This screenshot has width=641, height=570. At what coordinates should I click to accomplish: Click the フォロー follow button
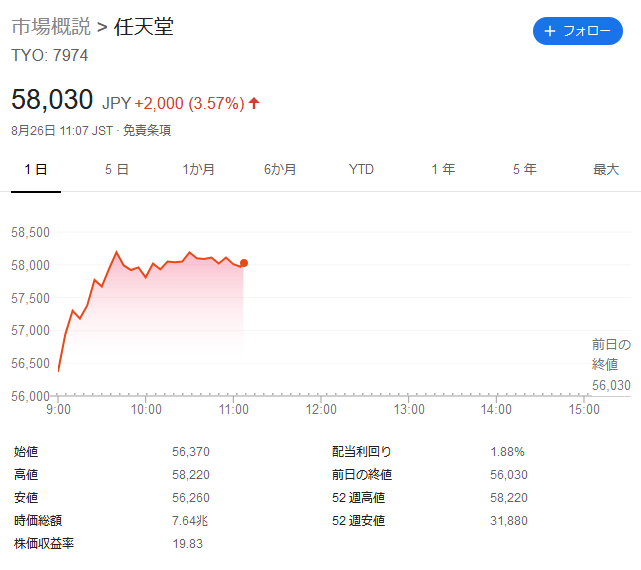[577, 31]
